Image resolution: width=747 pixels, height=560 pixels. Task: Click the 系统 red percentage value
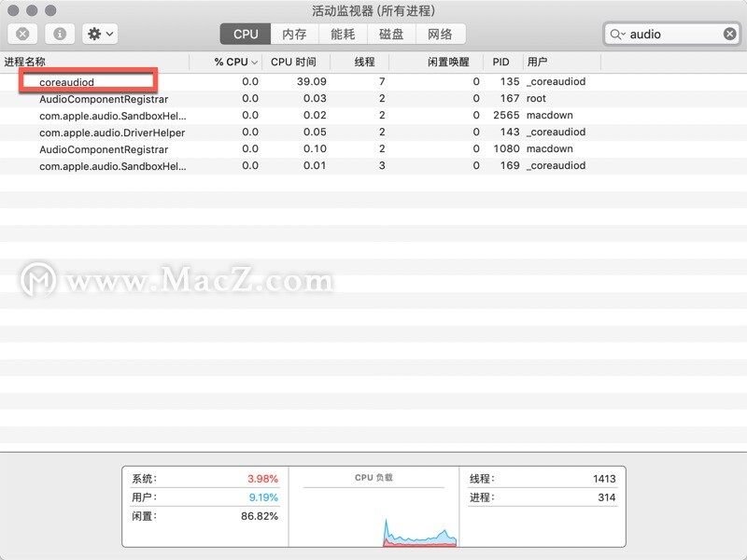(265, 478)
